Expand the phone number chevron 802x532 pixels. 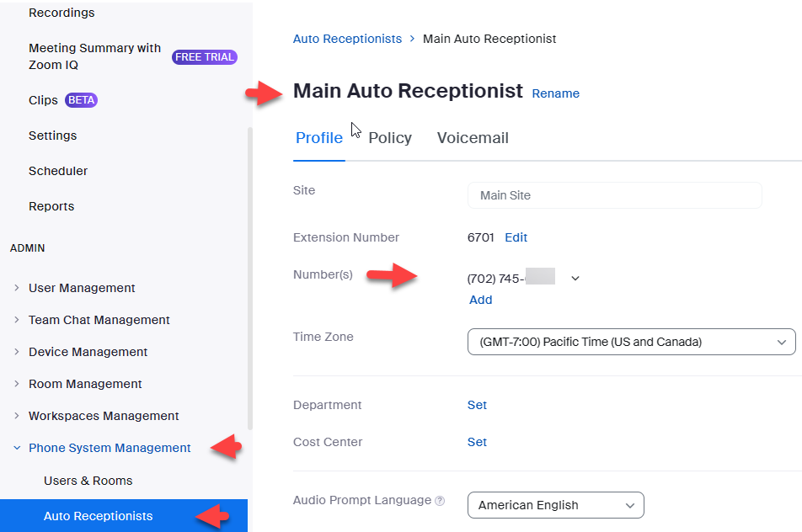coord(575,279)
